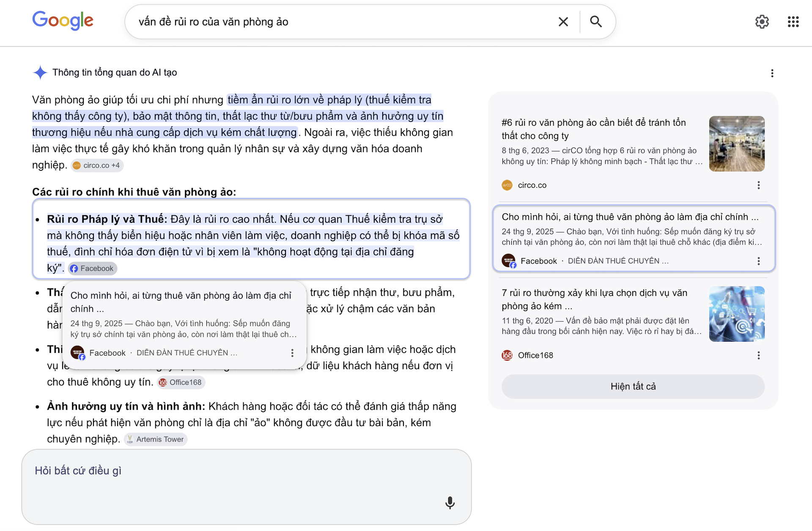812x531 pixels.
Task: Click the office photo thumbnail for circo.co
Action: pyautogui.click(x=737, y=144)
